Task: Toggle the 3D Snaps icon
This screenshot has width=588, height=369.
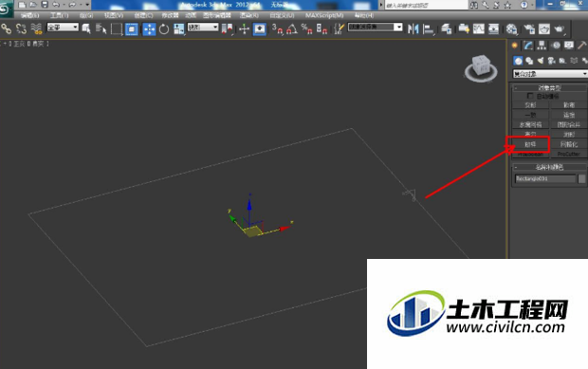Action: [278, 28]
